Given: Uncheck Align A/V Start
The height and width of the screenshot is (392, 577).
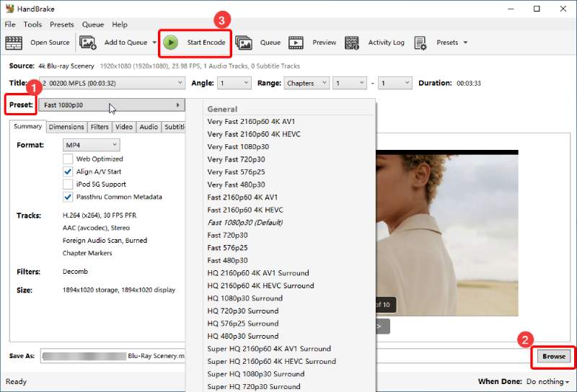Looking at the screenshot, I should coord(68,171).
